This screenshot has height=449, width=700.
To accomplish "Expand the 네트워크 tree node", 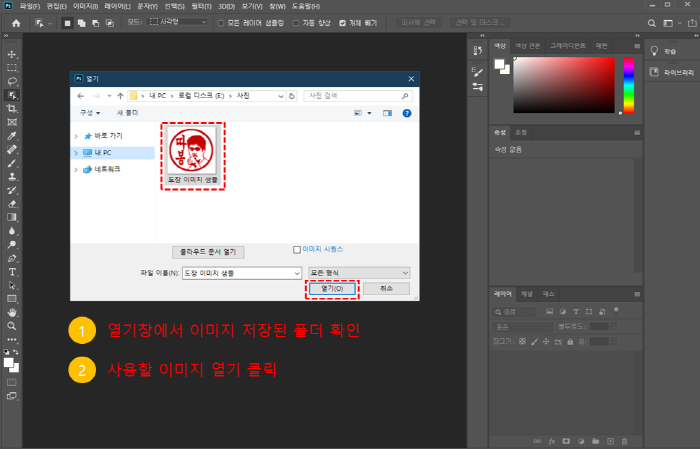I will pos(76,170).
